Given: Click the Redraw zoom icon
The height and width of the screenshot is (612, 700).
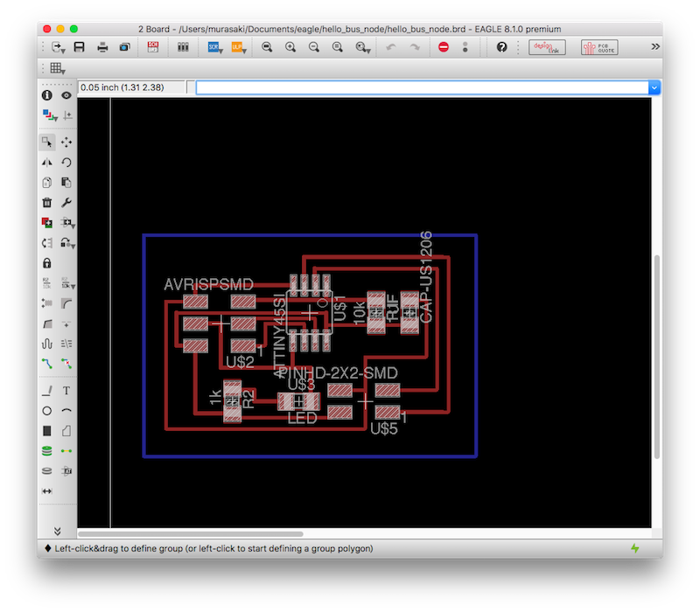Looking at the screenshot, I should click(x=338, y=47).
